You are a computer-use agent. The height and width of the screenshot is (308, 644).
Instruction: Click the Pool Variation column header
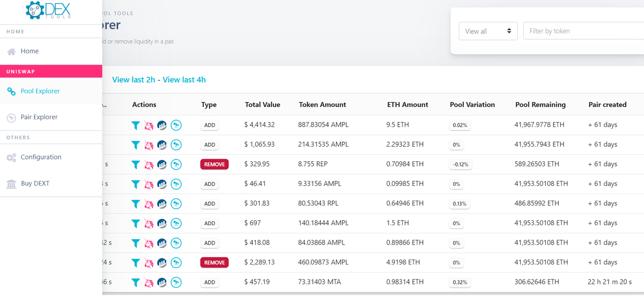click(x=472, y=105)
